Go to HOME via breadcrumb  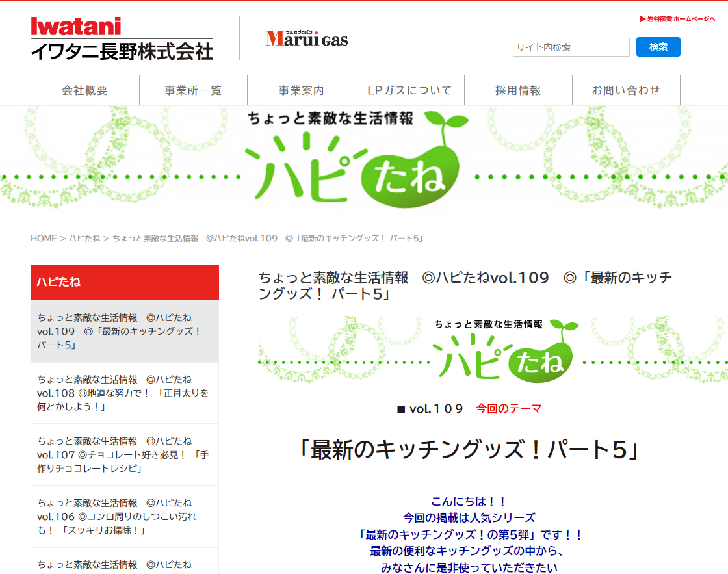coord(44,238)
